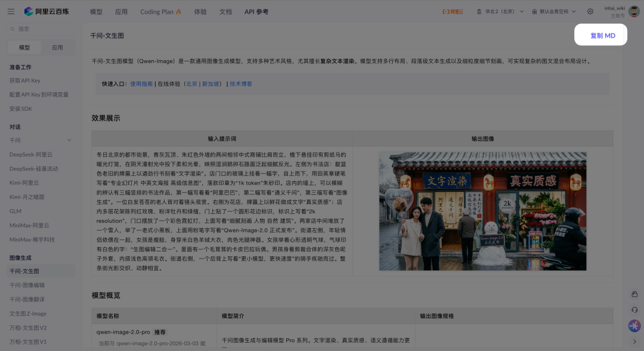Switch to the 应用 sidebar tab
Viewport: 644px width, 351px height.
click(57, 48)
